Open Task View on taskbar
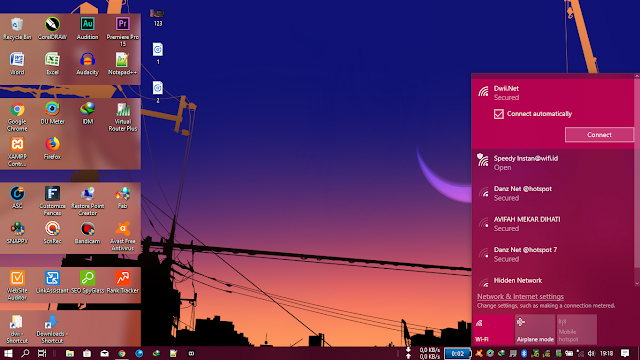Image resolution: width=640 pixels, height=360 pixels. [42, 353]
